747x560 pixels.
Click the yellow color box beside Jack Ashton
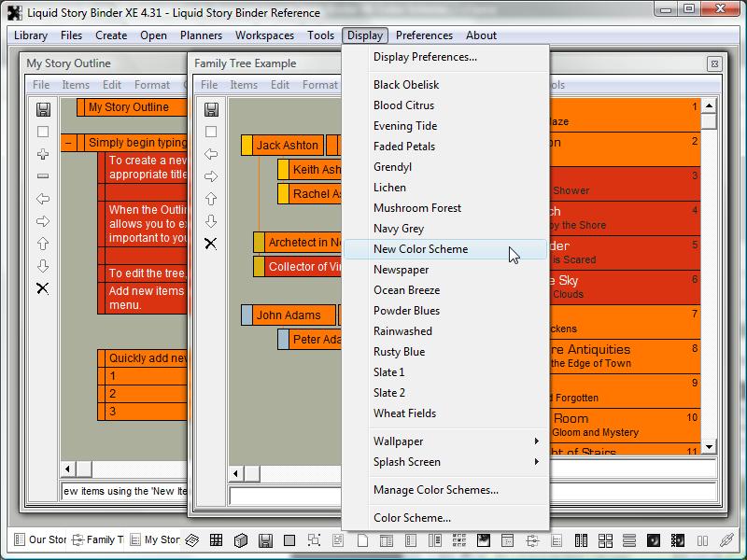click(x=247, y=146)
